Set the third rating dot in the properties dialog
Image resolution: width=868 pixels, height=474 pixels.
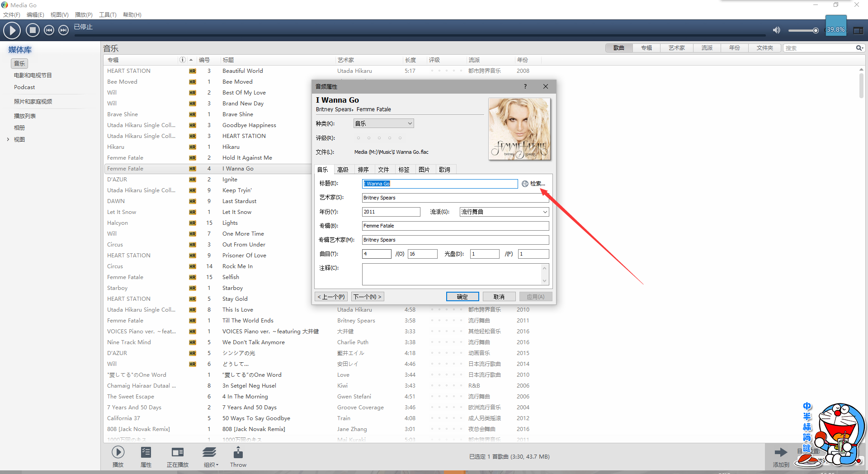(x=379, y=138)
